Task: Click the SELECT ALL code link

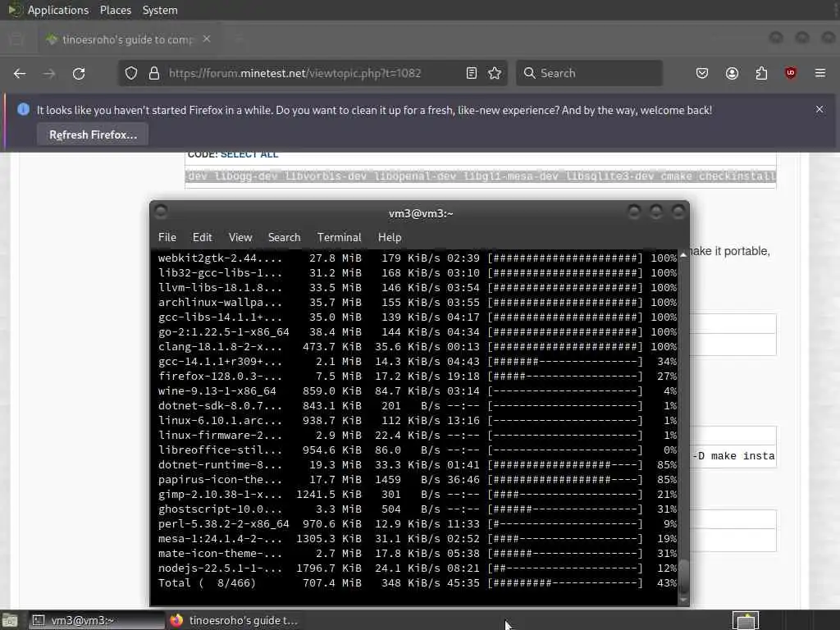Action: (x=249, y=155)
